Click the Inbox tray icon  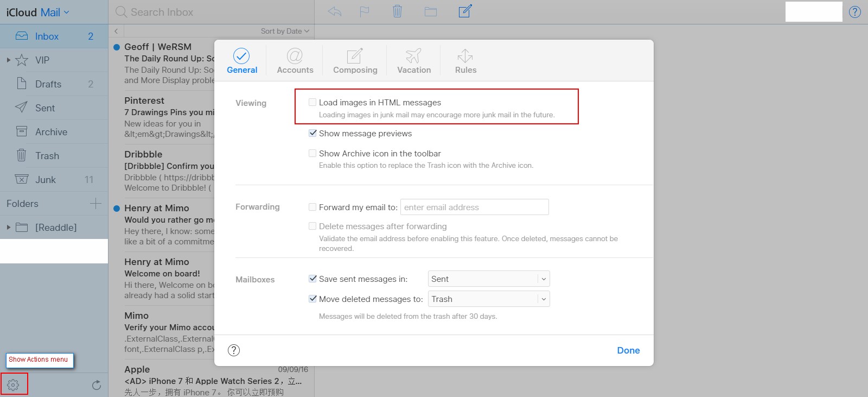click(x=22, y=36)
